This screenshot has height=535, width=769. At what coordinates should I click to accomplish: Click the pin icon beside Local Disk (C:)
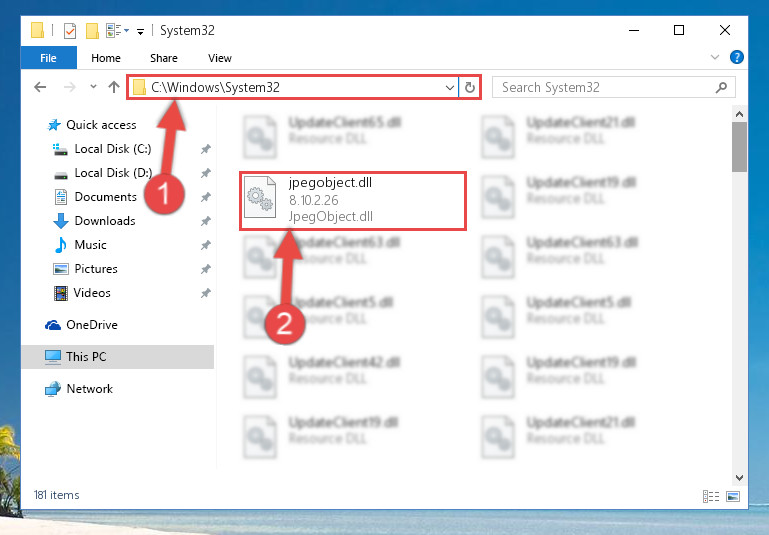(x=205, y=149)
